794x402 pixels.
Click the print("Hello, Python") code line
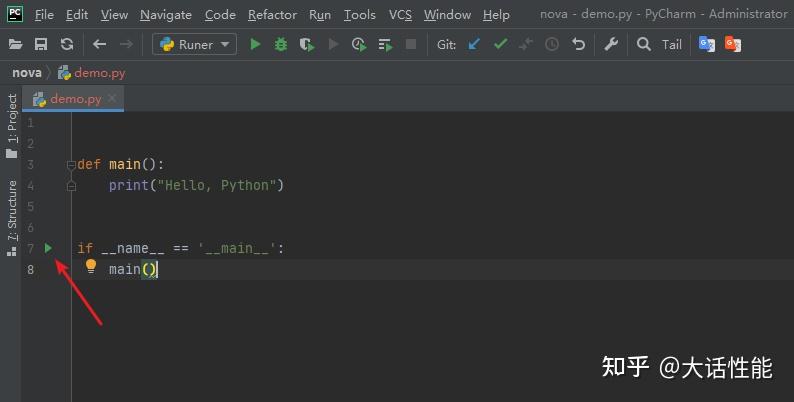pos(196,185)
